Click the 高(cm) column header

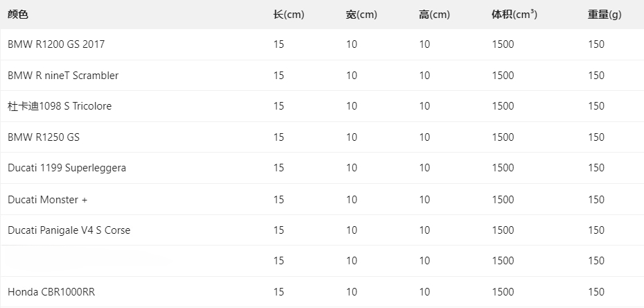tap(434, 15)
